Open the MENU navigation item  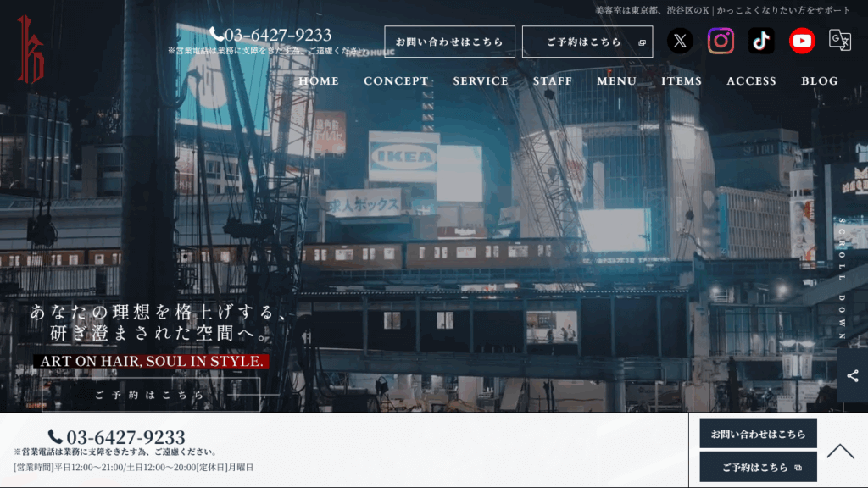[616, 81]
